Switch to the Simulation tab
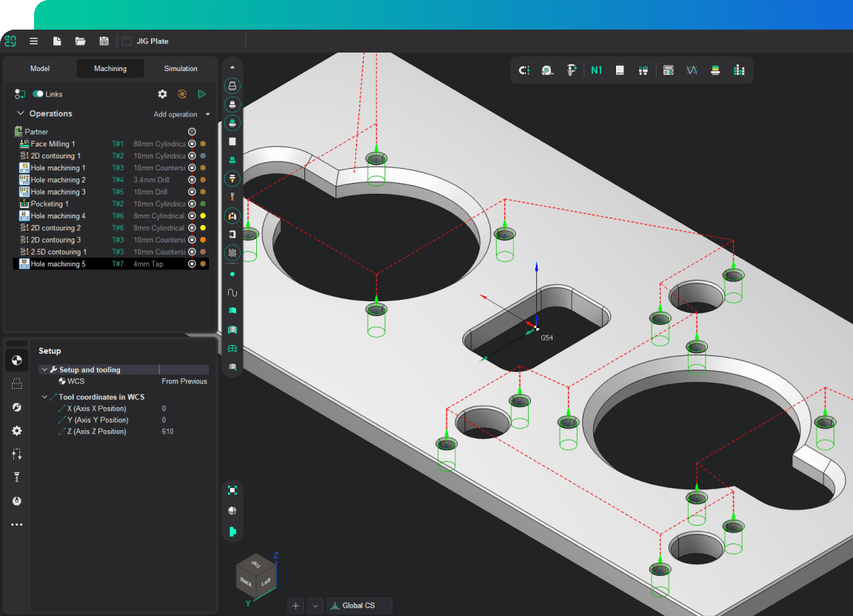Viewport: 853px width, 616px height. (x=181, y=69)
